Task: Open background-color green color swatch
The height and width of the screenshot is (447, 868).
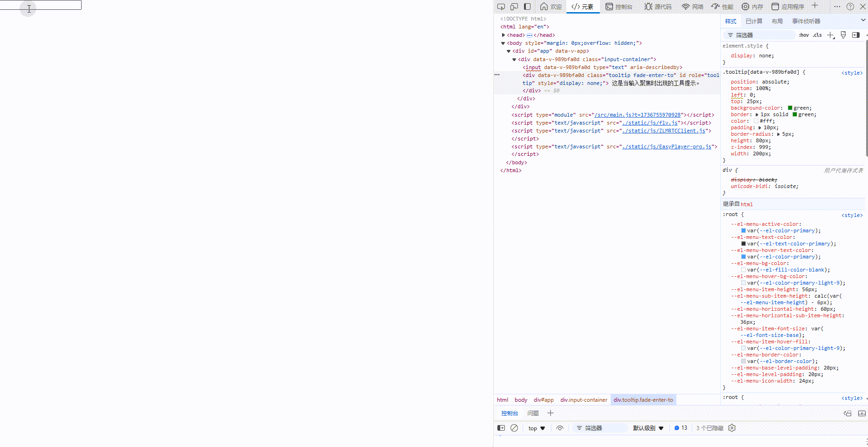Action: (x=790, y=108)
